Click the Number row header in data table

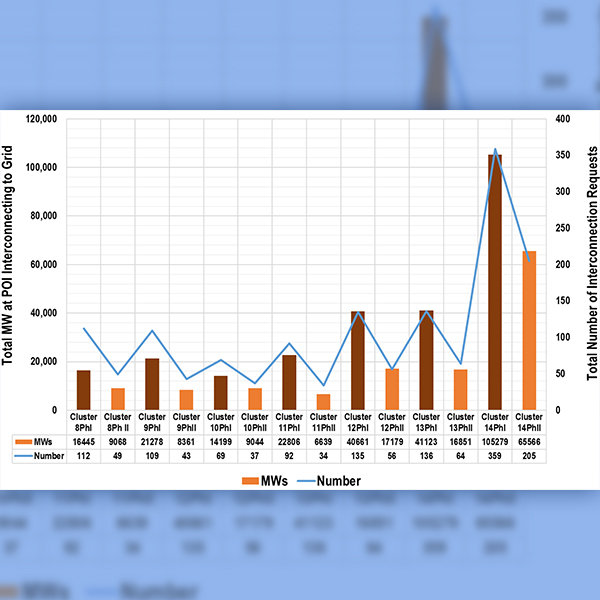(x=40, y=455)
